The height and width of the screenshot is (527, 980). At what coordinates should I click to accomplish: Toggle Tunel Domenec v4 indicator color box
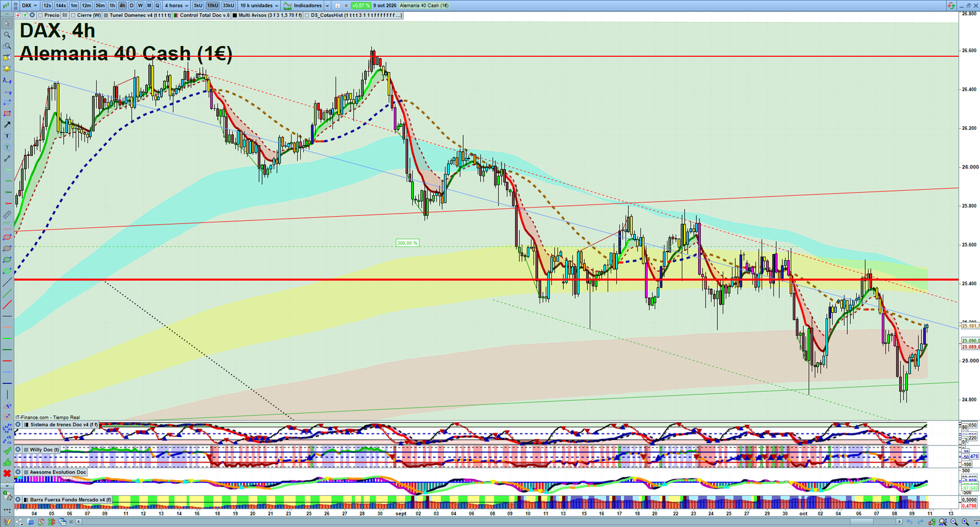(x=106, y=15)
